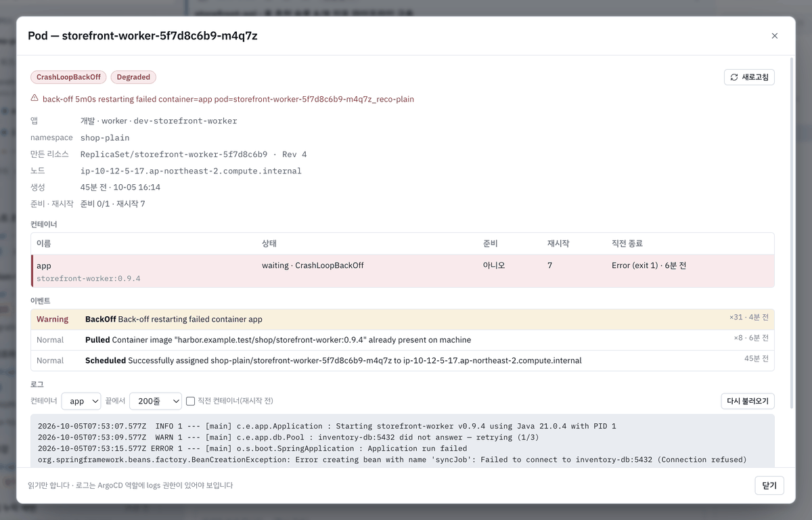The height and width of the screenshot is (520, 812).
Task: Click the WARN log line about inventory-db retrying
Action: [288, 437]
